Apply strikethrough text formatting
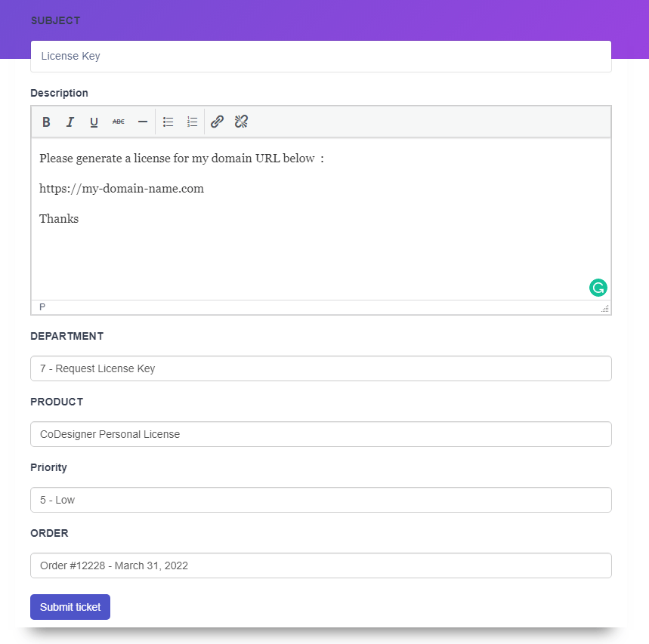This screenshot has height=644, width=649. pyautogui.click(x=119, y=122)
